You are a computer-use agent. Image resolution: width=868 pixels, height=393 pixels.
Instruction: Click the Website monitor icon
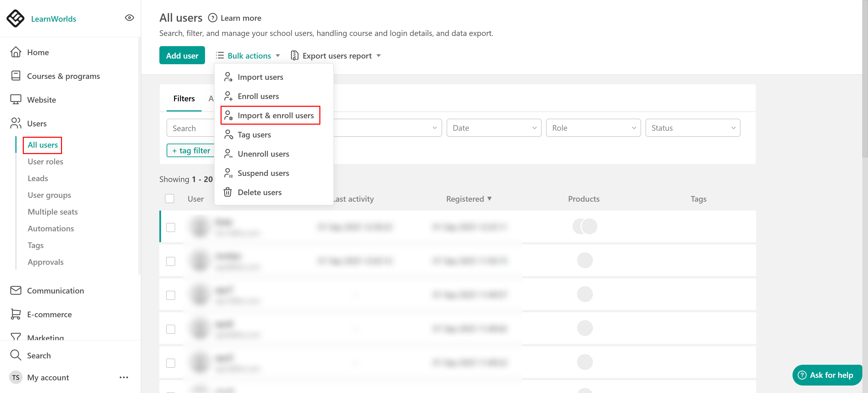tap(16, 99)
